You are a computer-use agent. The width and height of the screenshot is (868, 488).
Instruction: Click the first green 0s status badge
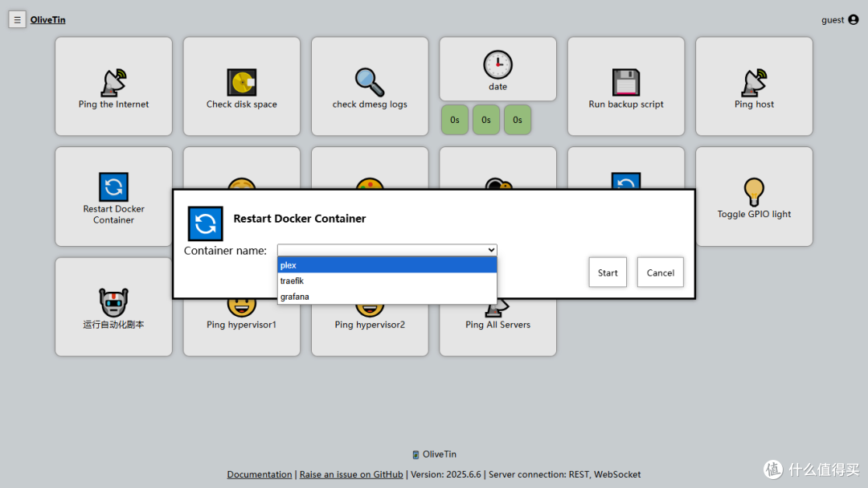point(454,120)
